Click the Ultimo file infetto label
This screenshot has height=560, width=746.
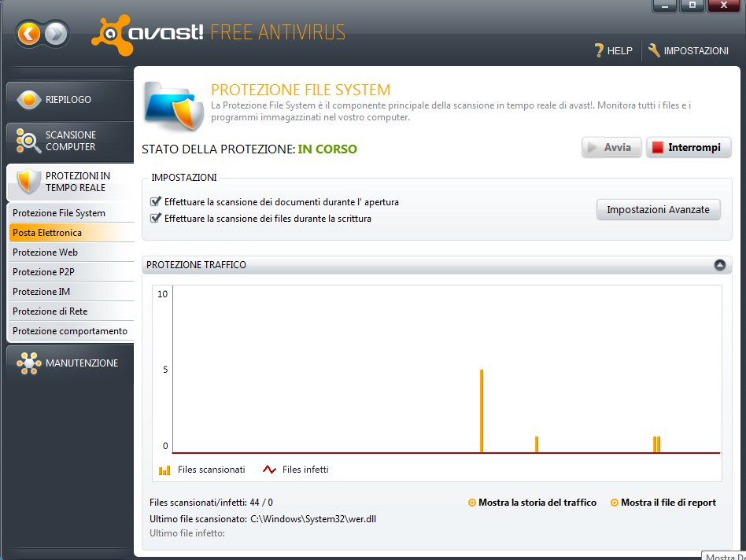click(x=187, y=533)
